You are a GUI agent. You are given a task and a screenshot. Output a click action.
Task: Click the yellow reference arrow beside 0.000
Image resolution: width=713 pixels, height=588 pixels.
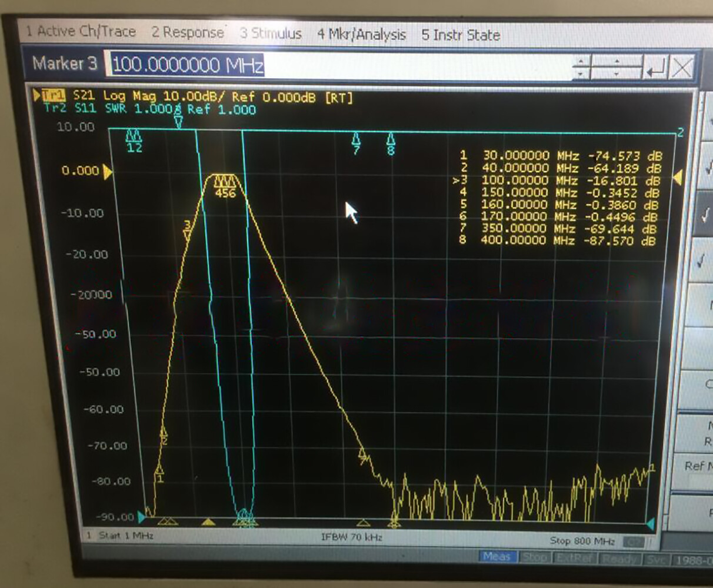pyautogui.click(x=108, y=172)
